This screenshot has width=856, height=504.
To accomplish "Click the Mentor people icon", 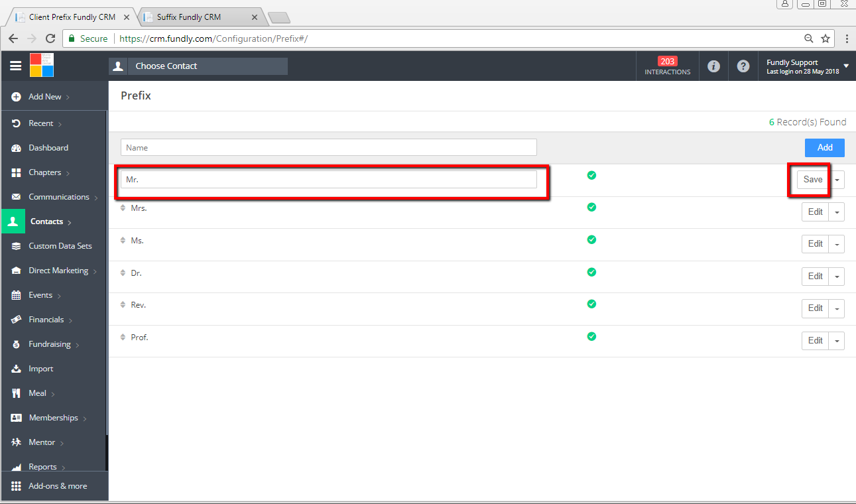I will tap(17, 442).
